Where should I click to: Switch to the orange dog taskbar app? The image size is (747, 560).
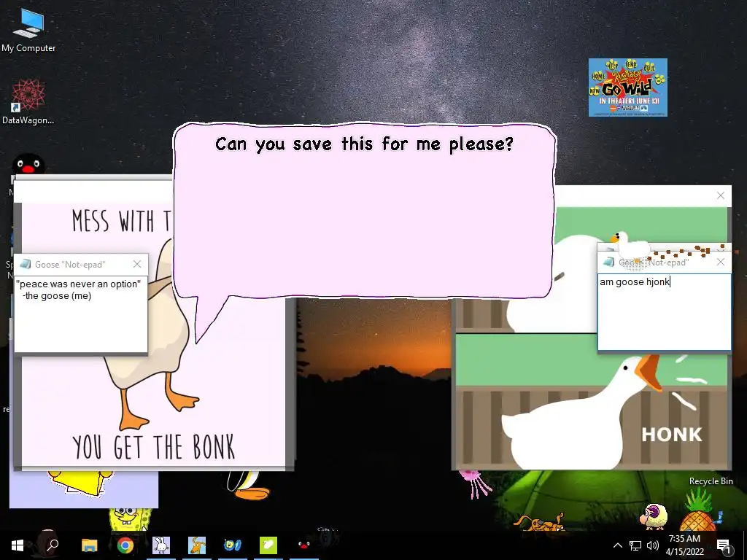click(x=197, y=545)
